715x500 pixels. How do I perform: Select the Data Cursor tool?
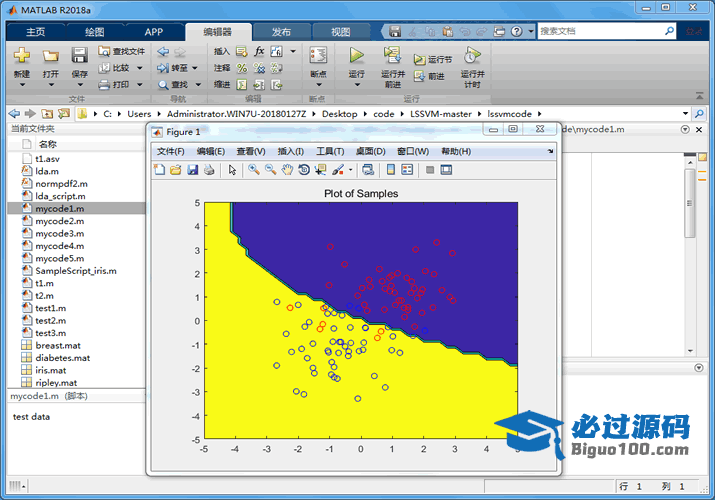coord(321,170)
